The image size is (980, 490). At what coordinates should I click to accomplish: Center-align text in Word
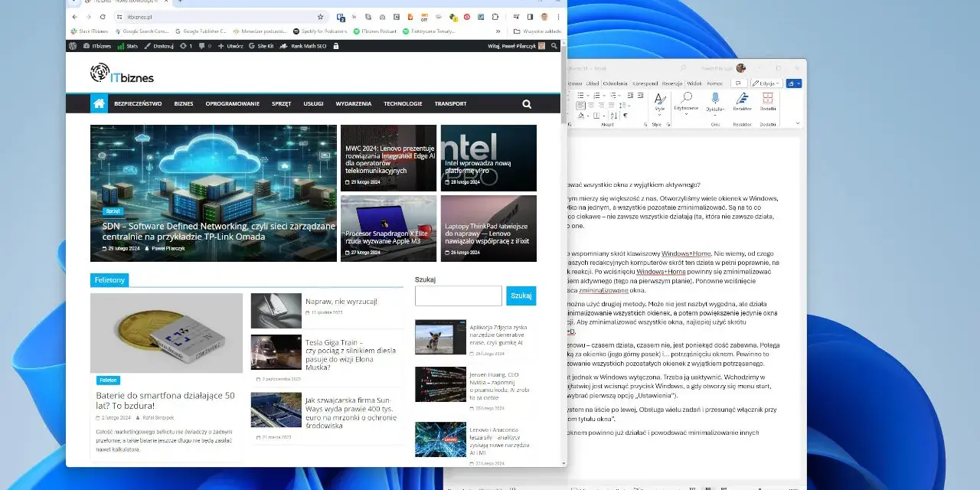pyautogui.click(x=591, y=105)
